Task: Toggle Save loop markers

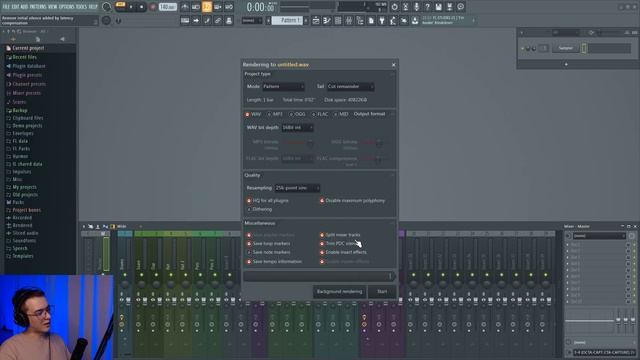Action: point(268,244)
